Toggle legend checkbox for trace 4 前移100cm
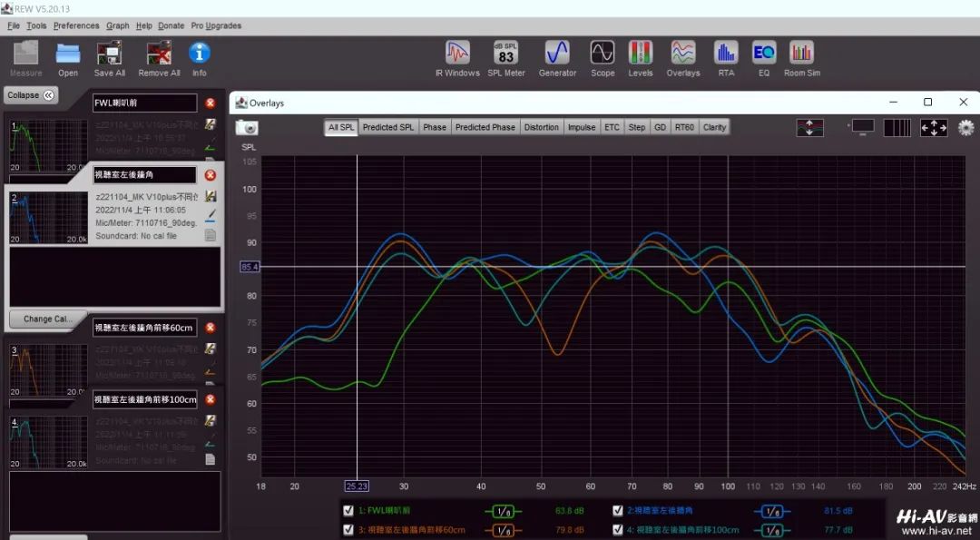This screenshot has height=540, width=980. click(x=618, y=529)
